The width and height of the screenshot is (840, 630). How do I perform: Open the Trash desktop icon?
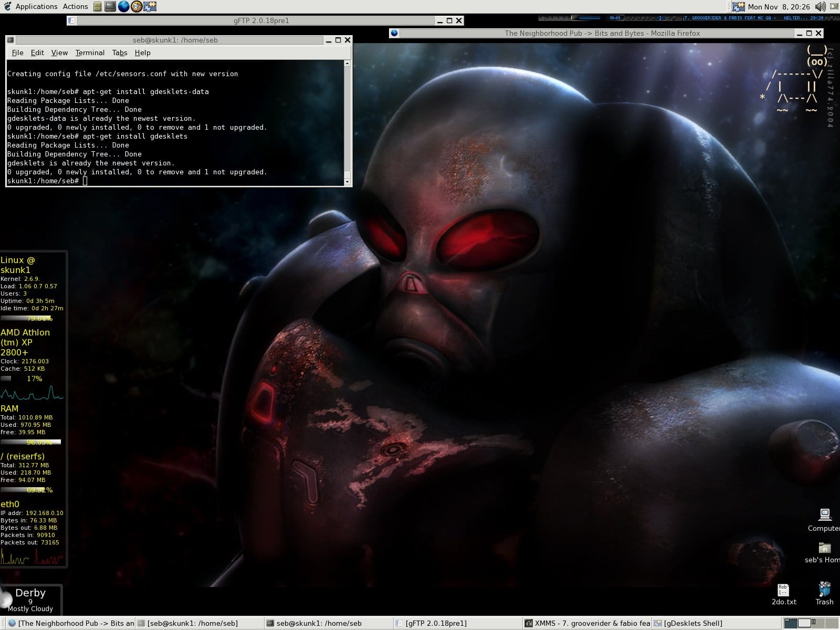(x=825, y=593)
